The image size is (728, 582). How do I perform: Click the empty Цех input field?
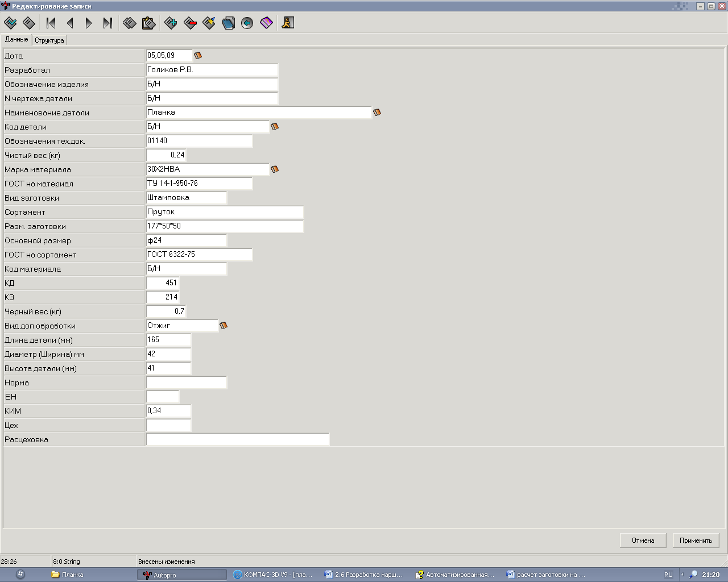pyautogui.click(x=168, y=425)
